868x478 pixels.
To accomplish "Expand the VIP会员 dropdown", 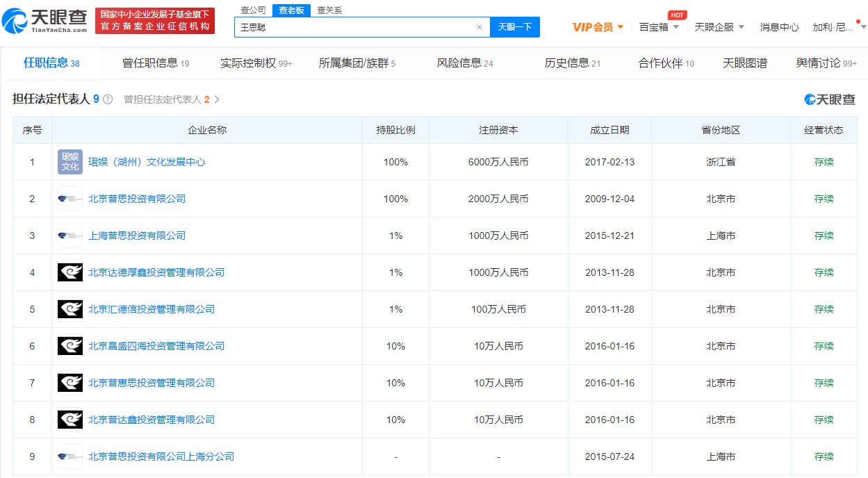I will click(620, 27).
